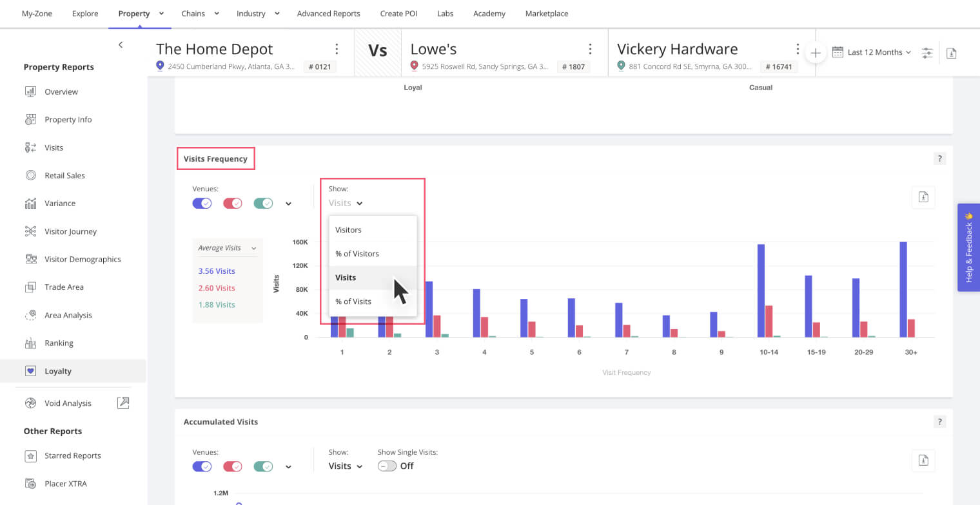The width and height of the screenshot is (980, 505).
Task: Click the Void Analysis globe icon
Action: [x=30, y=403]
